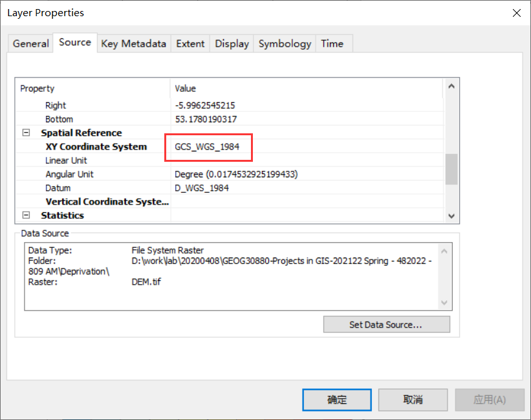This screenshot has height=420, width=531.
Task: Click the Statistics heading text
Action: point(62,216)
